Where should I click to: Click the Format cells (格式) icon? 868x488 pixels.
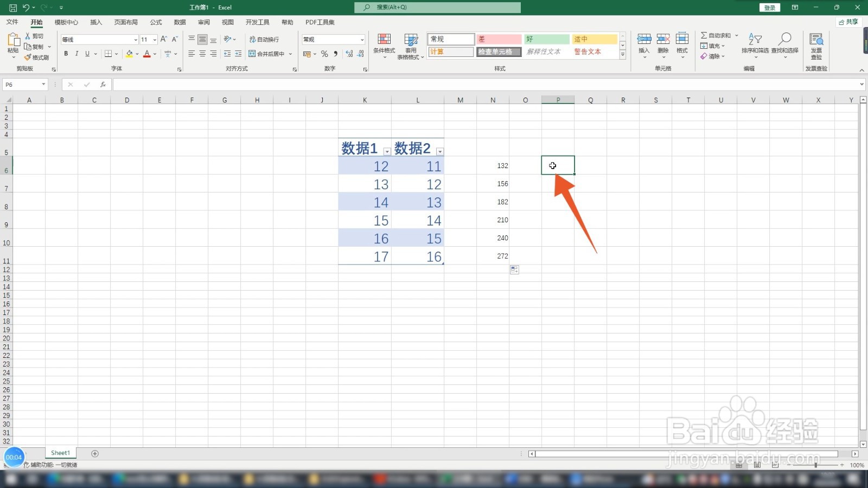tap(682, 39)
